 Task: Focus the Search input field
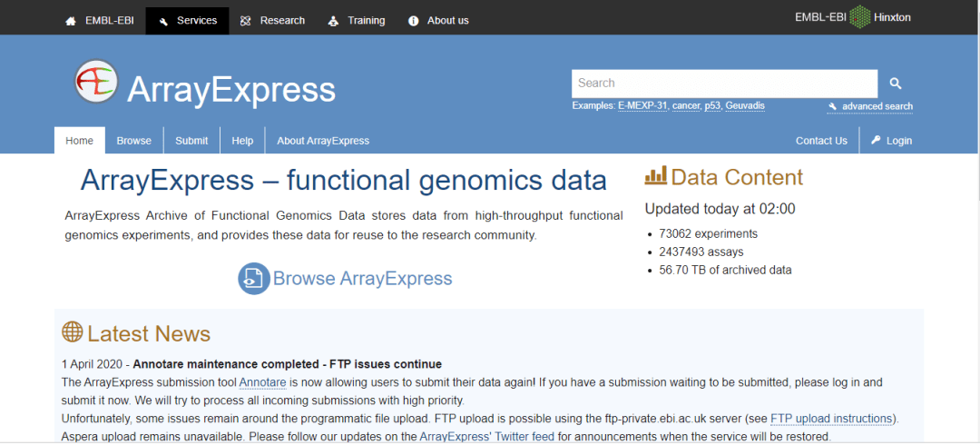click(x=724, y=84)
